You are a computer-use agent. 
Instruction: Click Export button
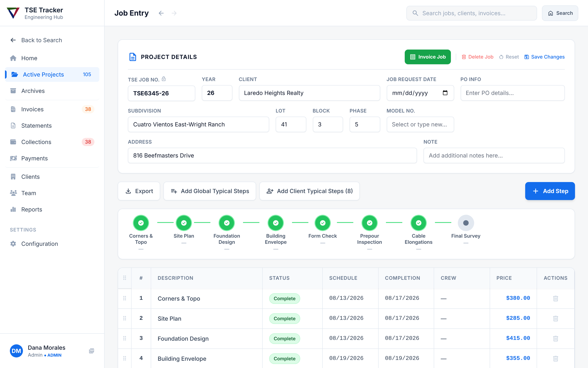[139, 191]
